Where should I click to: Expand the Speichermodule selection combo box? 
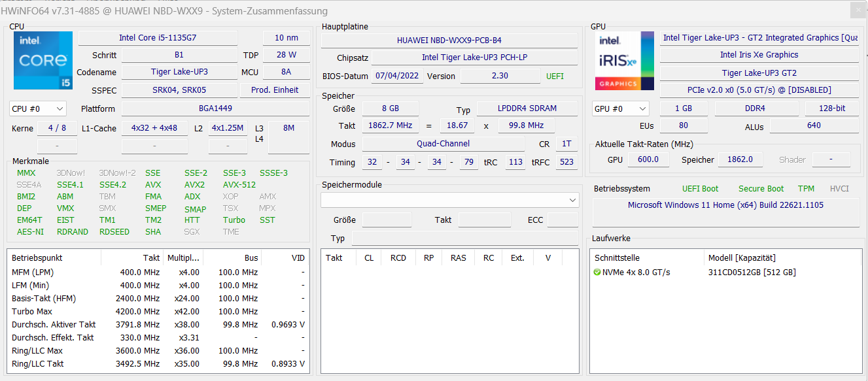tap(449, 200)
